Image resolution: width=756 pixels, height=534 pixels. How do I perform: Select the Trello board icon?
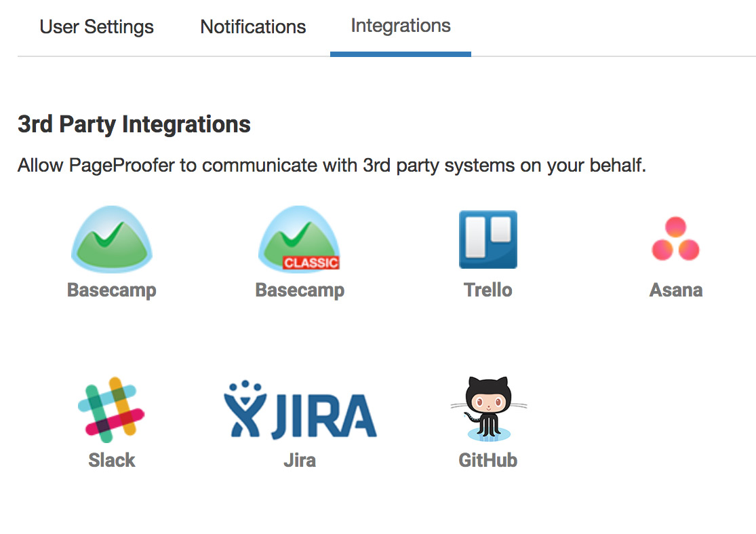tap(488, 240)
